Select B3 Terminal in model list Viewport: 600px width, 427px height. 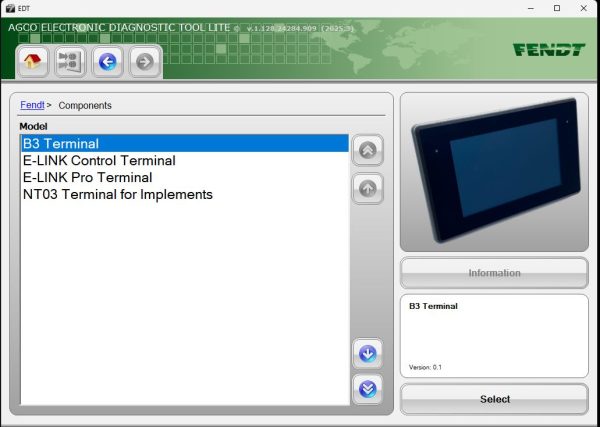(x=185, y=143)
